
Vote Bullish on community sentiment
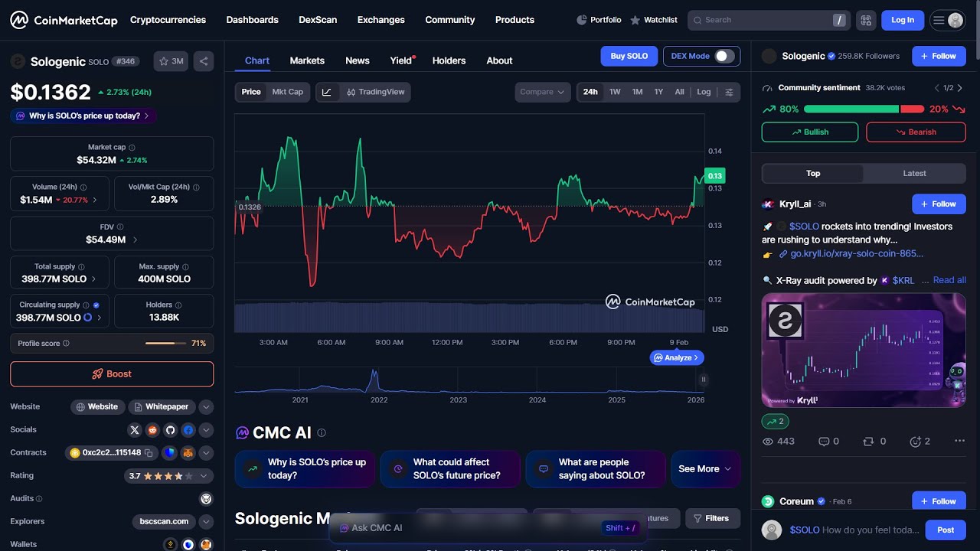[x=810, y=132]
